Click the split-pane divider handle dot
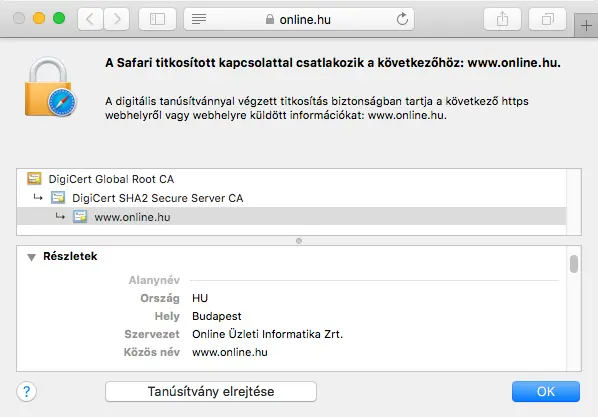The height and width of the screenshot is (417, 598). tap(299, 241)
